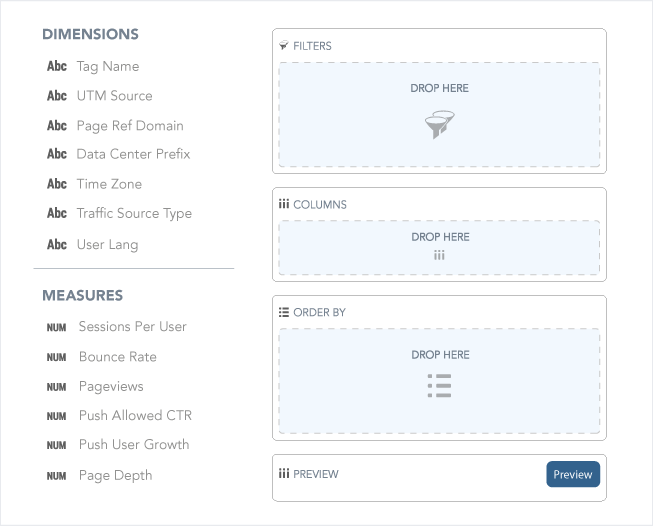Screen dimensions: 653x526
Task: Click the Preview button
Action: (x=573, y=474)
